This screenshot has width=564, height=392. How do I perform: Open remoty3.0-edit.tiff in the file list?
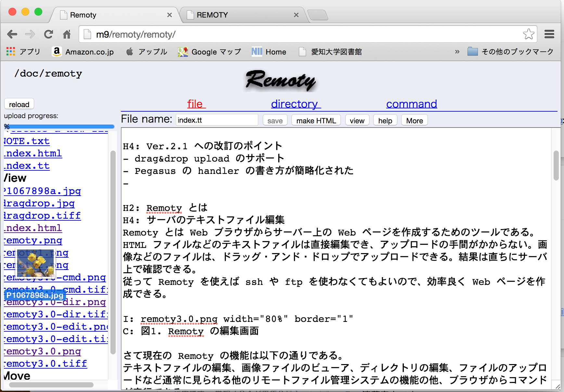56,339
